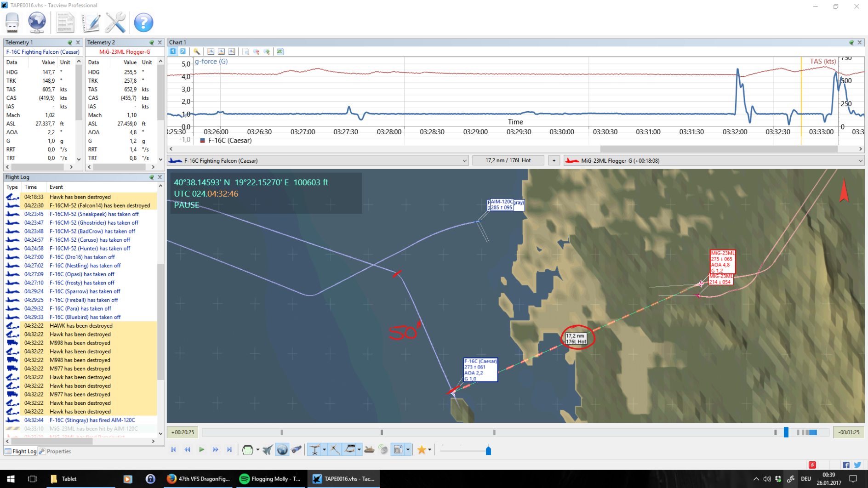Screen dimensions: 868x488
Task: Pin the Flight Log panel
Action: coord(152,177)
